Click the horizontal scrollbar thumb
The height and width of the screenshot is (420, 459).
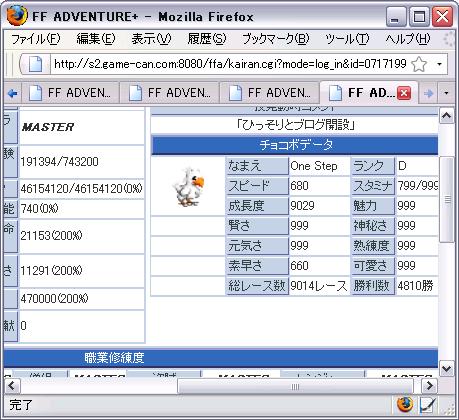tap(295, 387)
